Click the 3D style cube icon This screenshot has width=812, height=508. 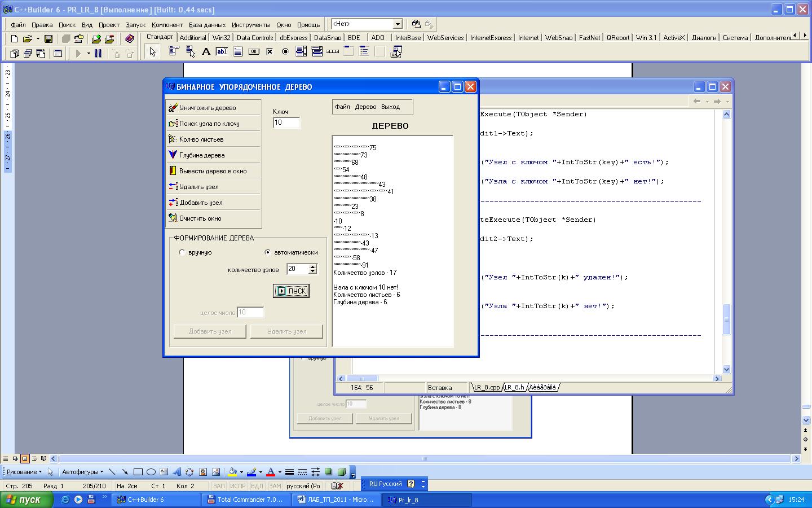coord(341,472)
